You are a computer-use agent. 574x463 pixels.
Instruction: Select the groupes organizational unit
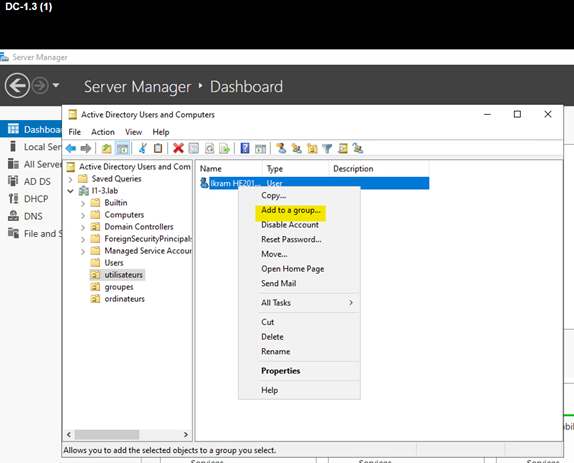click(x=119, y=287)
